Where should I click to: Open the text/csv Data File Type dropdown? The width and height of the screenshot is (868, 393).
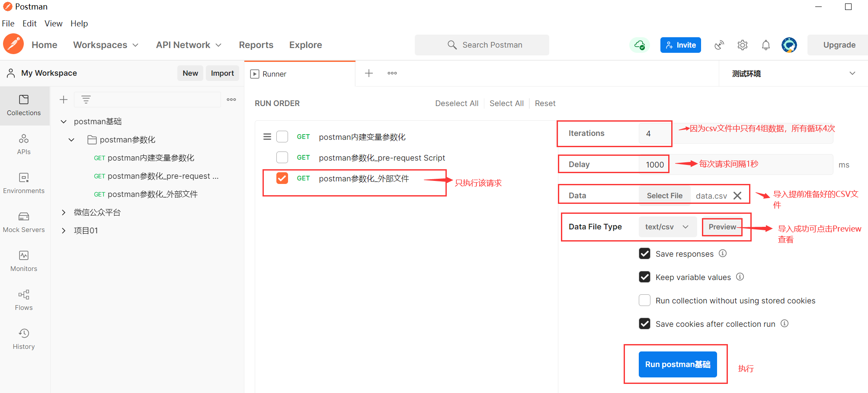667,227
